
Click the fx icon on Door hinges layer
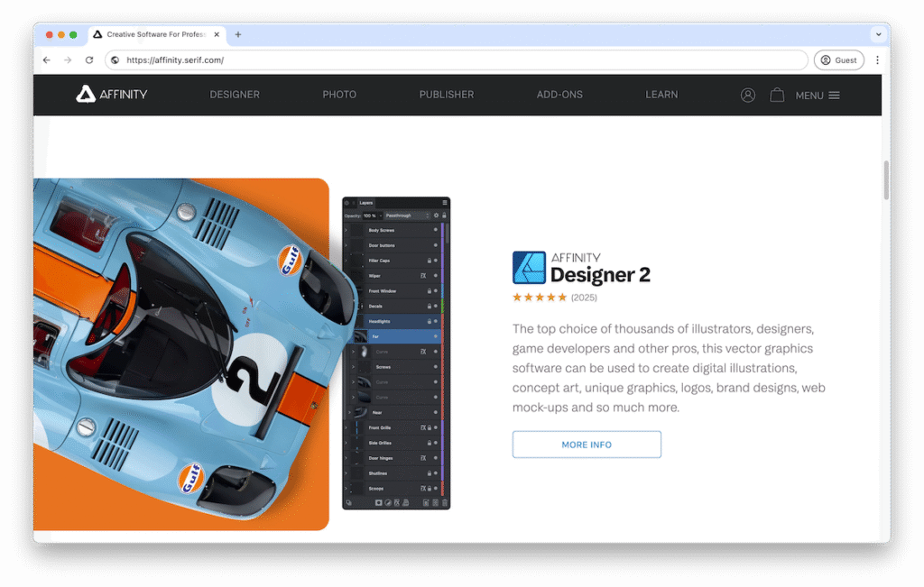tap(423, 458)
